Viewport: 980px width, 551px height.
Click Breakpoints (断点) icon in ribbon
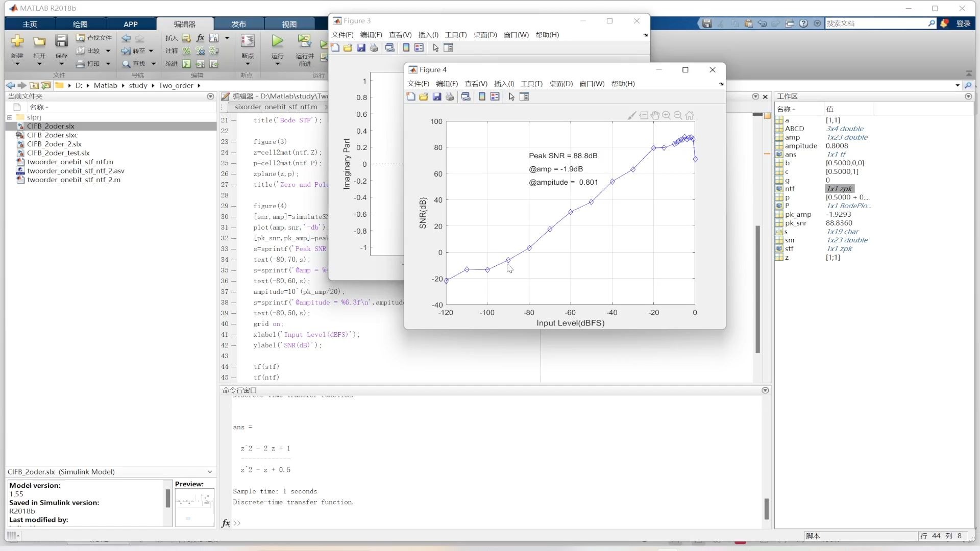248,41
